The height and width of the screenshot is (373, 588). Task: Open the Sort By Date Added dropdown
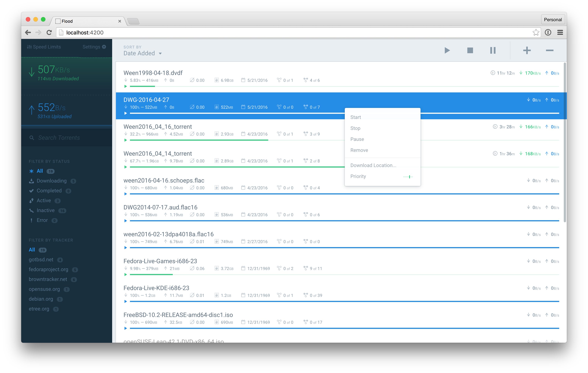click(143, 53)
